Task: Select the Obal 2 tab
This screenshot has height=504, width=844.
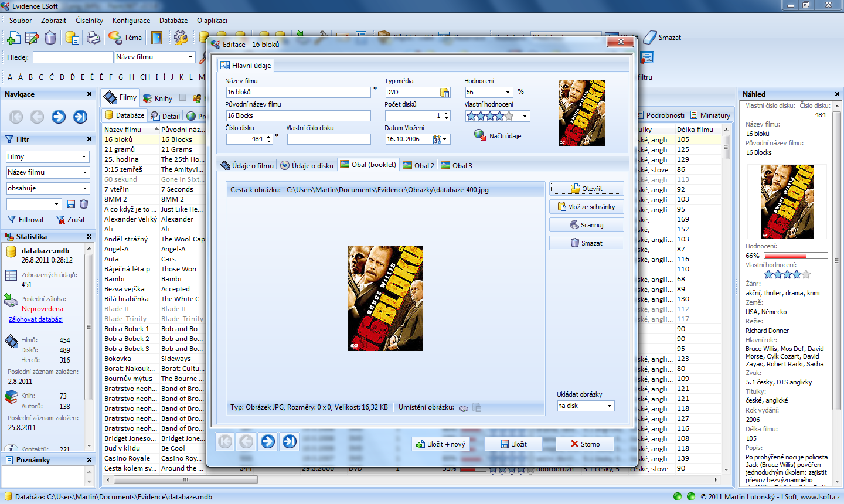Action: [x=419, y=166]
